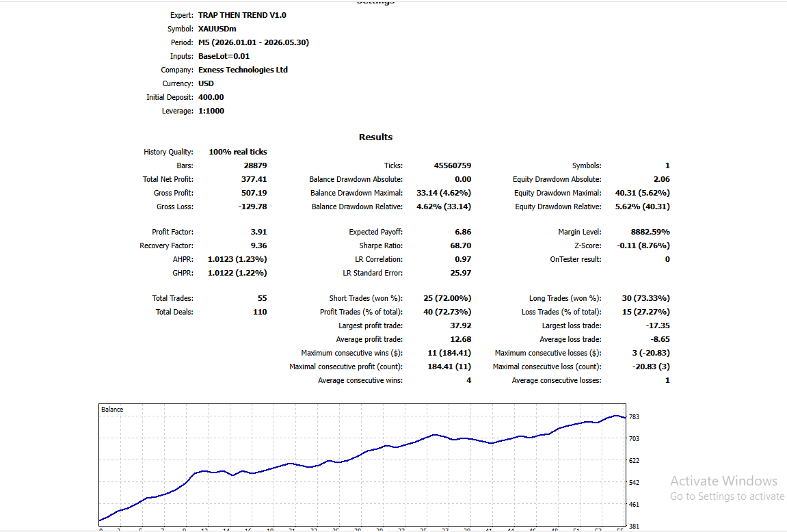The image size is (787, 532).
Task: Click the gross loss value -129.78
Action: point(252,207)
